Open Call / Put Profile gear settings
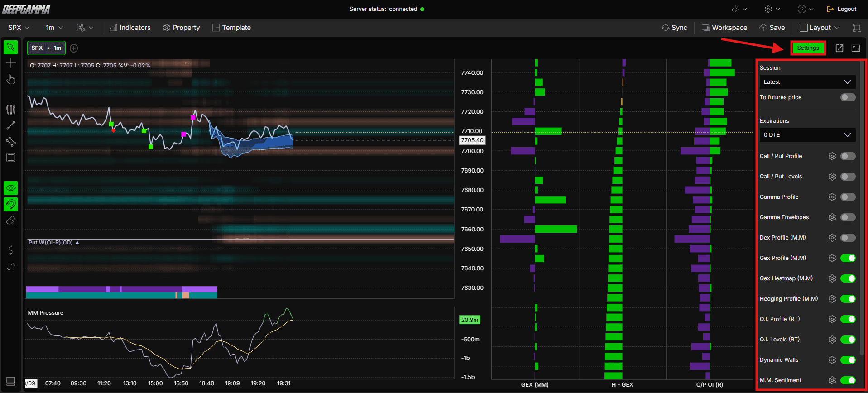The width and height of the screenshot is (868, 393). pos(832,156)
